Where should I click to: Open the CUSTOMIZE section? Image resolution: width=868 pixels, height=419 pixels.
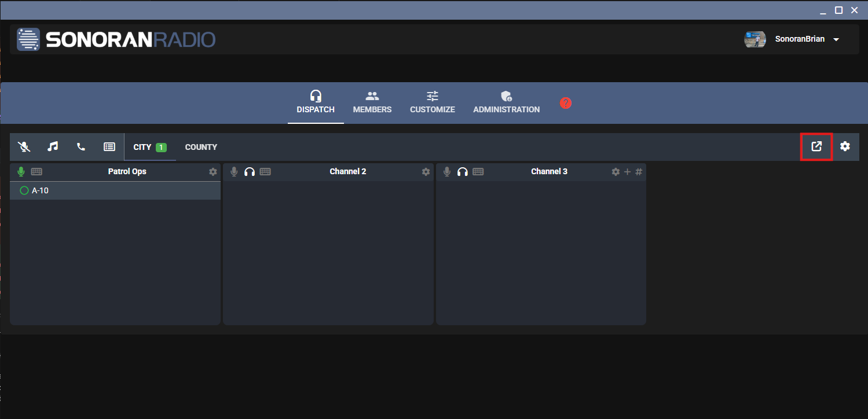pyautogui.click(x=433, y=102)
